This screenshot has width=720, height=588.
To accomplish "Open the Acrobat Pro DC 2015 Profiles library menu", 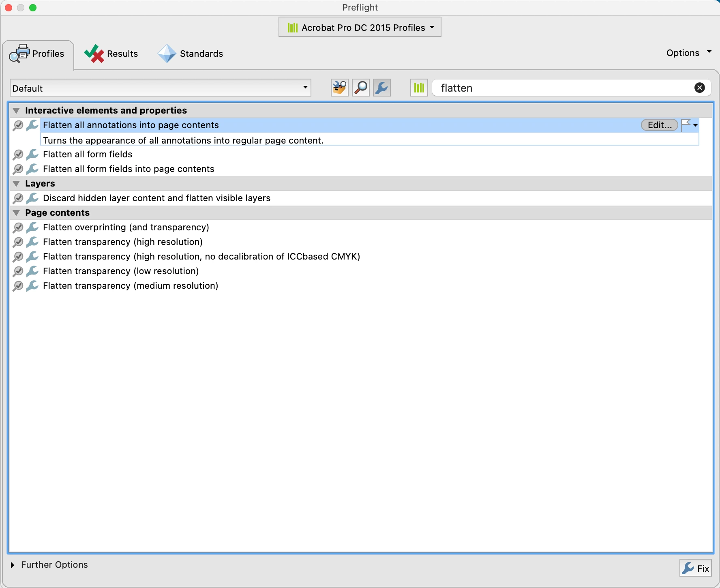I will coord(360,27).
